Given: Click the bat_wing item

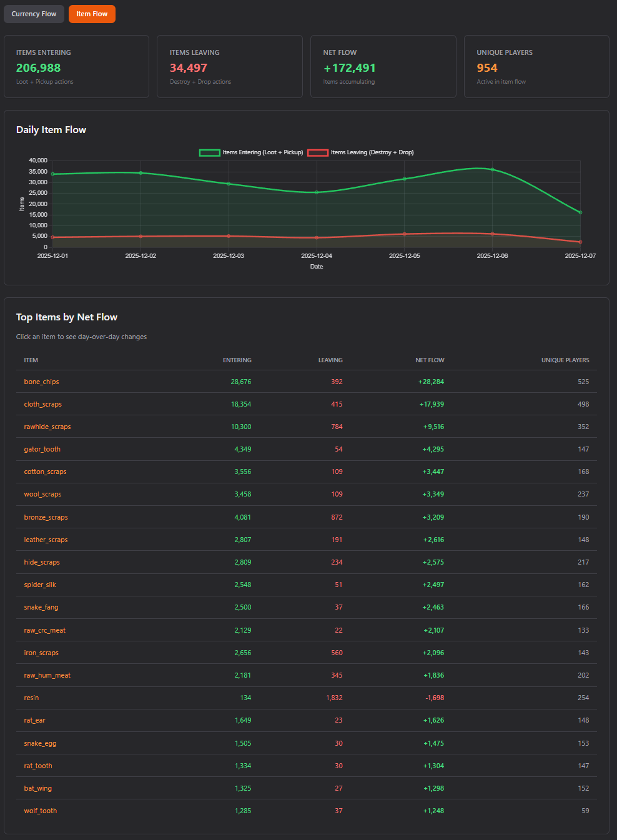Looking at the screenshot, I should tap(38, 788).
